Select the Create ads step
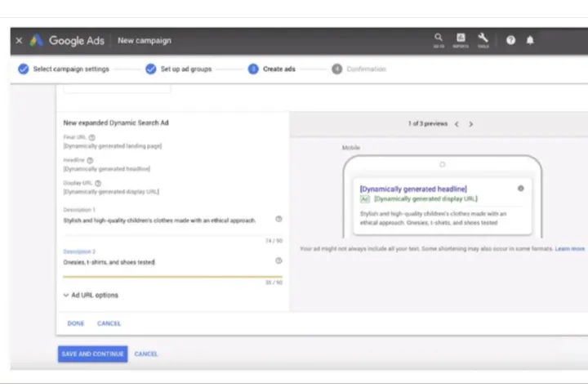The height and width of the screenshot is (392, 588). tap(271, 69)
